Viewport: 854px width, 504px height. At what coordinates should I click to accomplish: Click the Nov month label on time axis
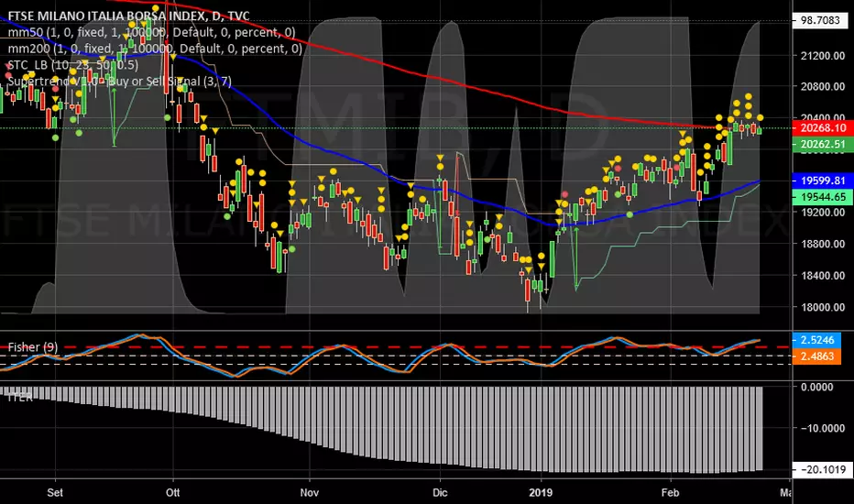pyautogui.click(x=310, y=493)
